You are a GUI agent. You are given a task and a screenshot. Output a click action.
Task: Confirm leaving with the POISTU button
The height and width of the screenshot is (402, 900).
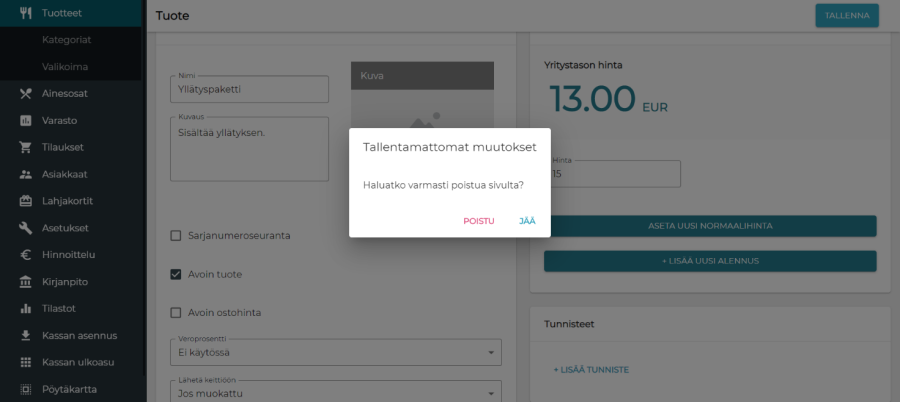[478, 221]
